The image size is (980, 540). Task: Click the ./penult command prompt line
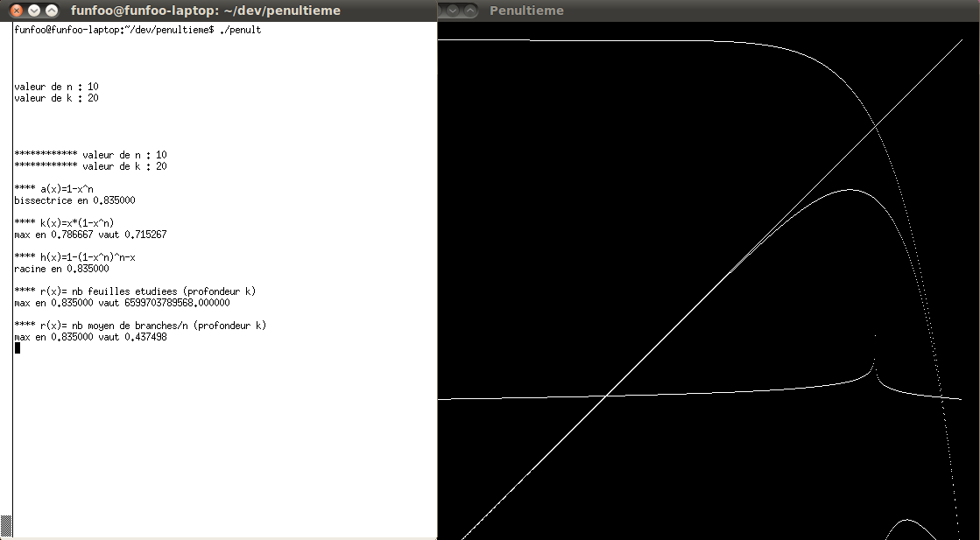click(x=137, y=30)
